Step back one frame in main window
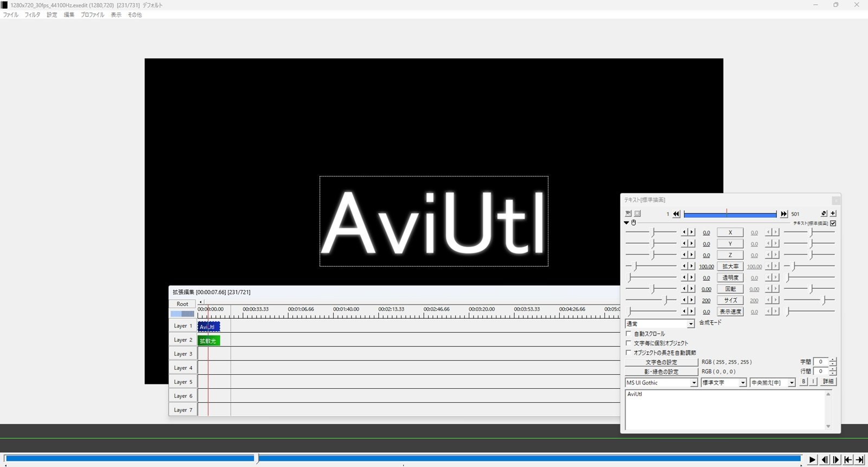The image size is (868, 467). click(x=825, y=460)
